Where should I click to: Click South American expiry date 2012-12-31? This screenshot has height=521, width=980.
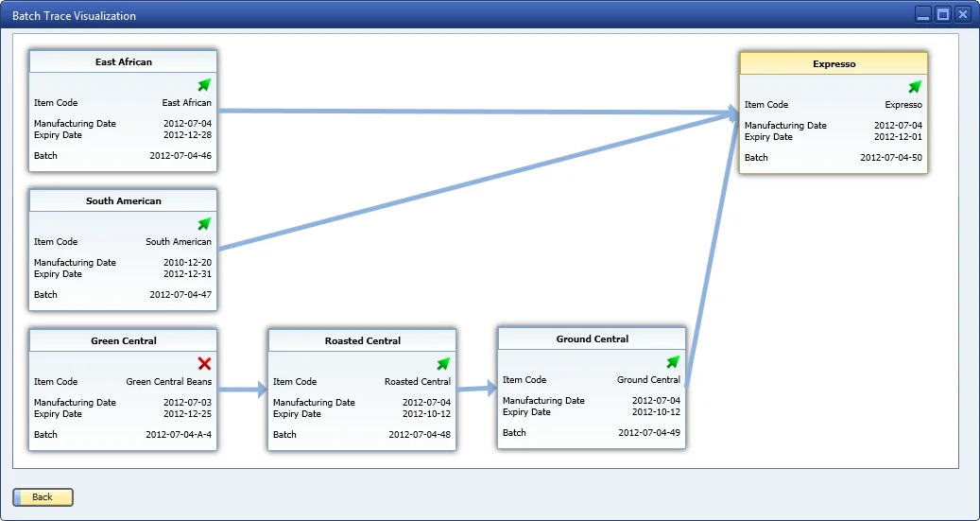(187, 274)
